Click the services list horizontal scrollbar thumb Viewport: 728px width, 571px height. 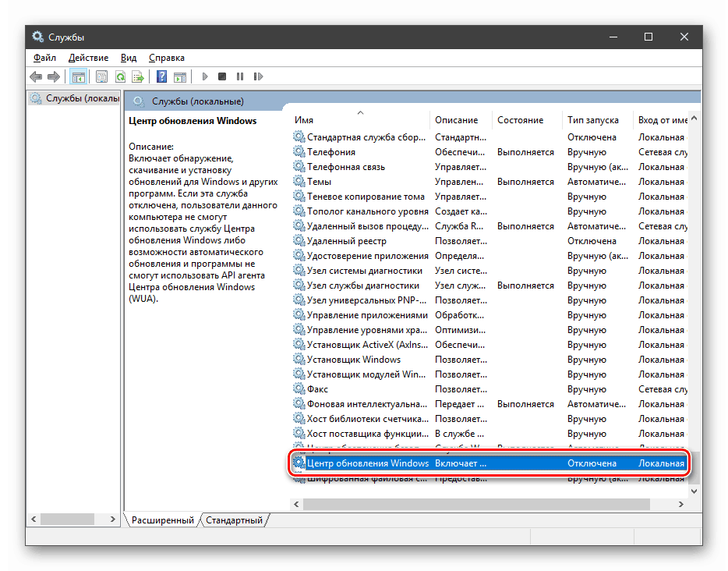click(477, 504)
